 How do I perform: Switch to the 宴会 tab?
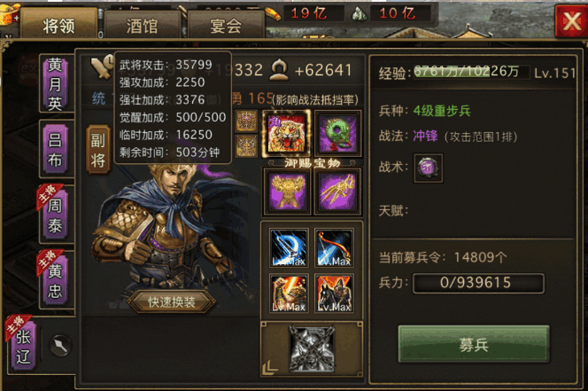(226, 25)
